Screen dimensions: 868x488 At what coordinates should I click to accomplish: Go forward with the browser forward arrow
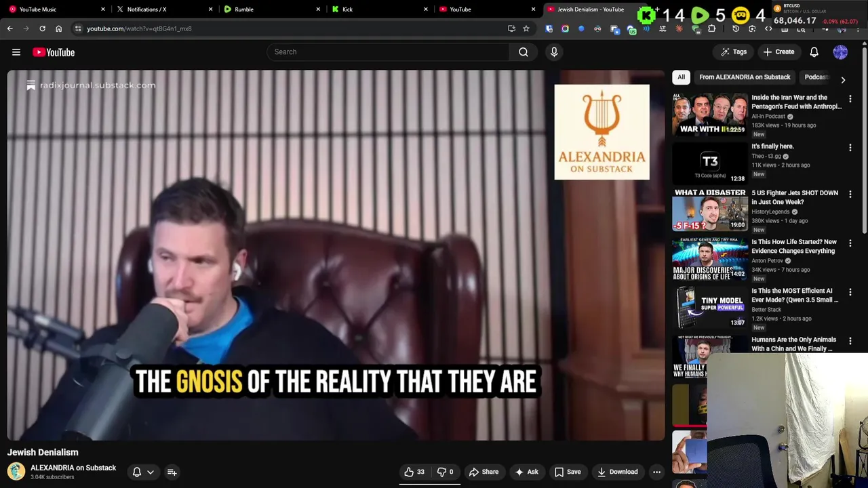pyautogui.click(x=26, y=28)
